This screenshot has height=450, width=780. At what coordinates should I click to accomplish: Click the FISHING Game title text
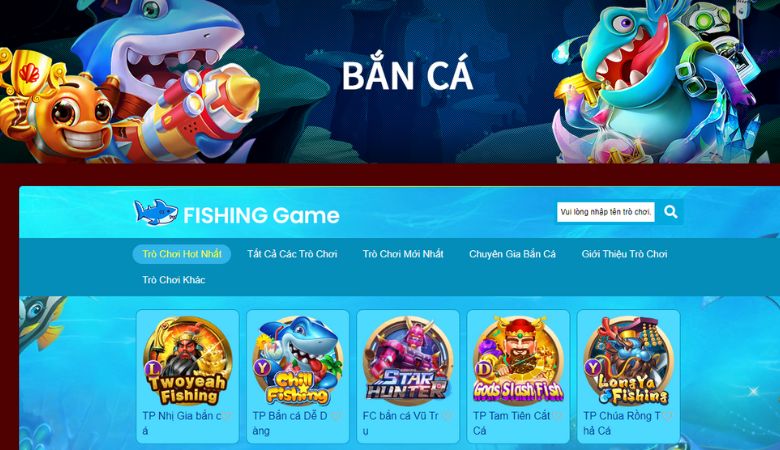pyautogui.click(x=261, y=215)
